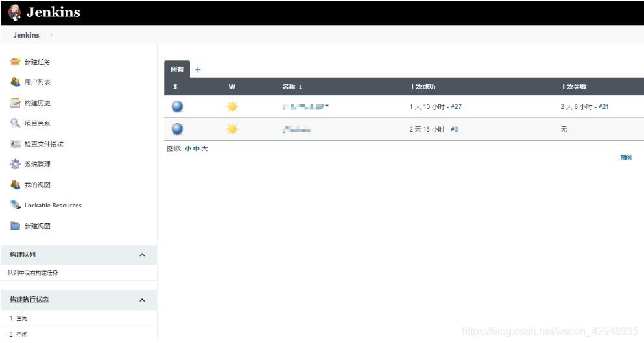Open the 新建视图 link
Screen dimensions: 644x343
pyautogui.click(x=38, y=226)
